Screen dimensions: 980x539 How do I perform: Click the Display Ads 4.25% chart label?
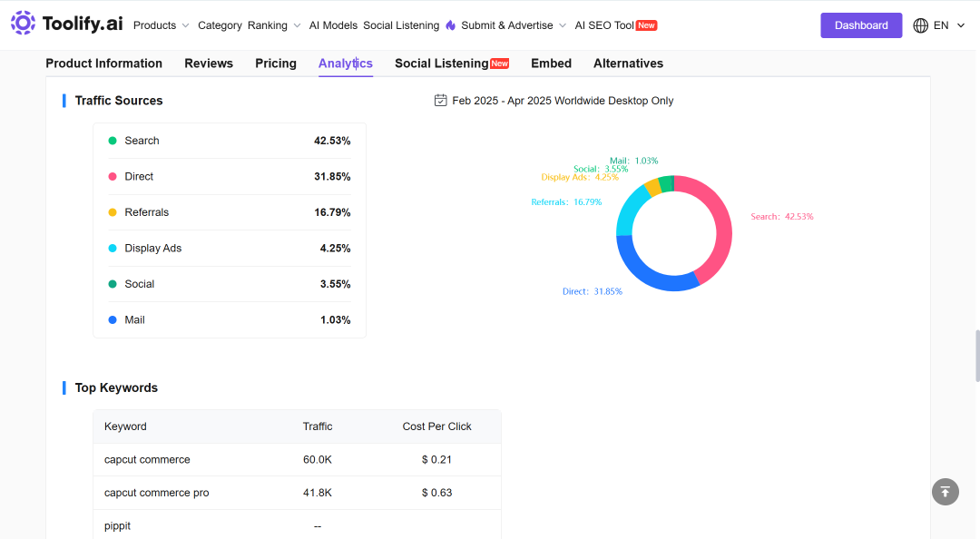click(580, 177)
